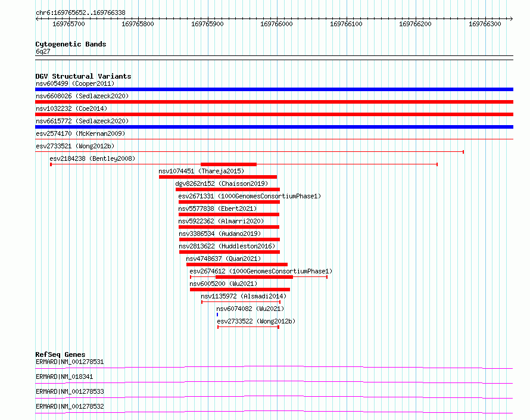Open nsv6005200 (Wu2021) variant label
This screenshot has width=530, height=420.
pyautogui.click(x=223, y=284)
